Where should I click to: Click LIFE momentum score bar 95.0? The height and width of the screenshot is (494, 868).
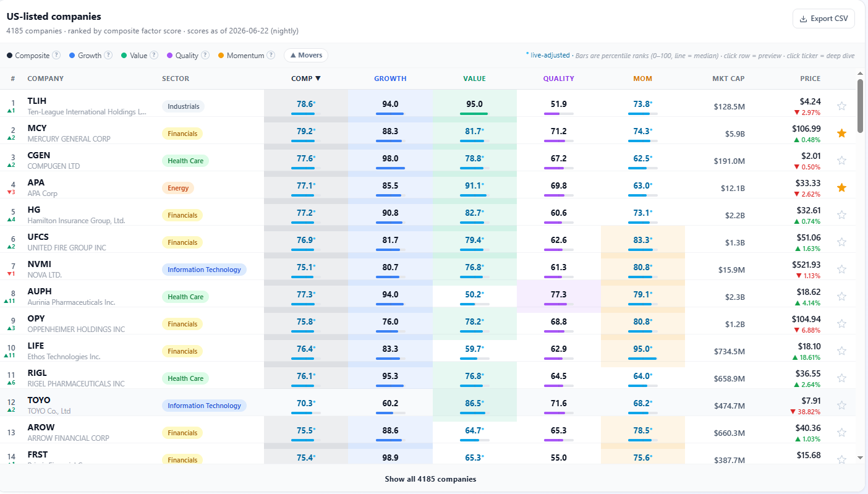point(642,359)
